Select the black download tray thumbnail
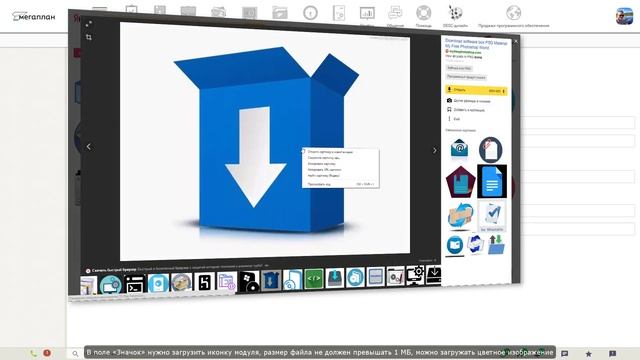The height and width of the screenshot is (360, 640). [433, 274]
